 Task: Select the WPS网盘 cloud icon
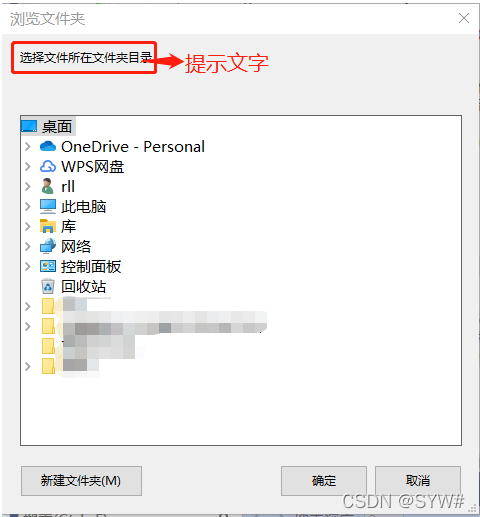(x=48, y=166)
